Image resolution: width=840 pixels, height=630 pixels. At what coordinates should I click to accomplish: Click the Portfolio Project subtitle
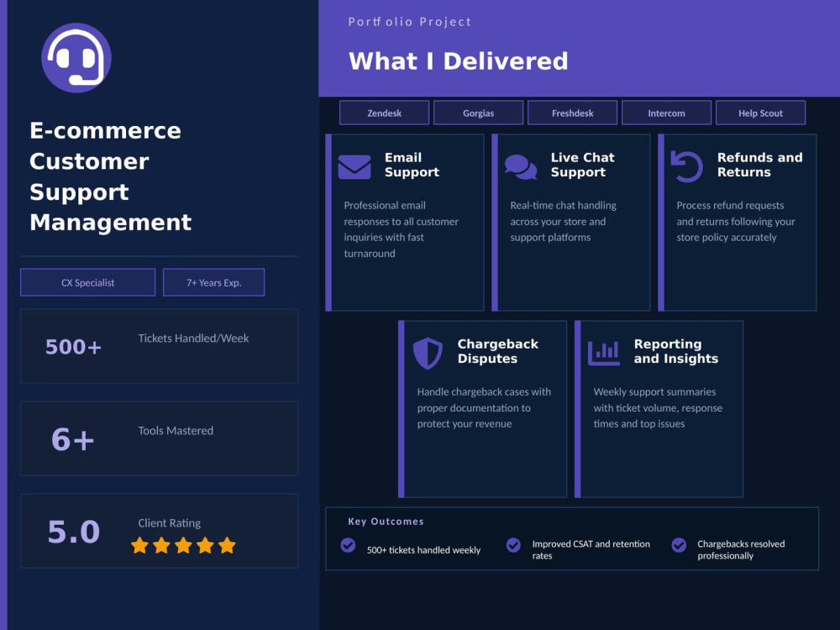410,22
